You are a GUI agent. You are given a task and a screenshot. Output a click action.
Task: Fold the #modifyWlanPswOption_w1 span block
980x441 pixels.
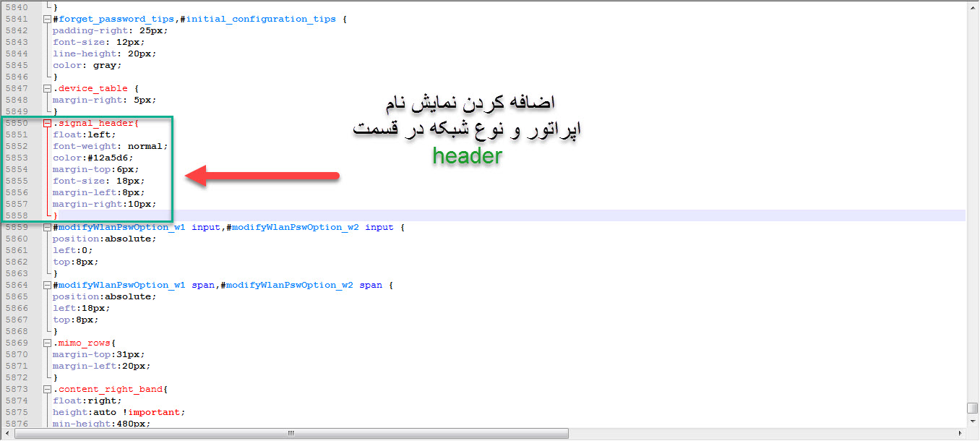[48, 285]
